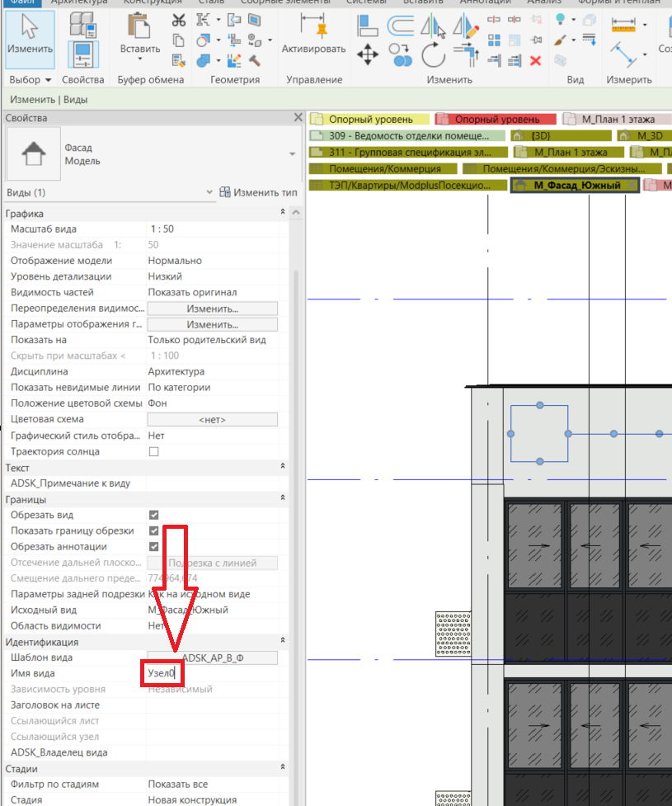Select the Array tool icon

494,40
